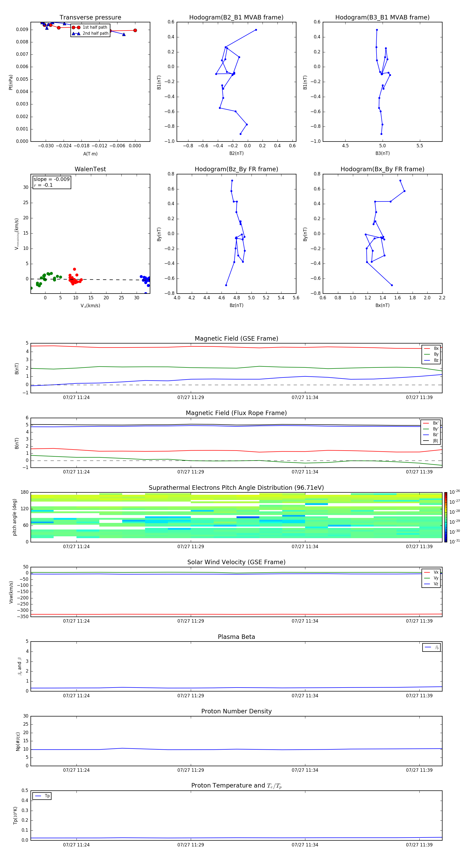Click the Bz legend entry in GSE magnetic field

tap(431, 361)
